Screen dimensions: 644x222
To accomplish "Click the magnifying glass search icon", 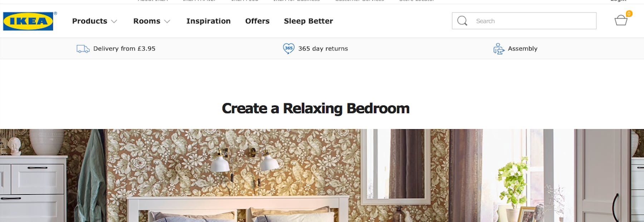I will pos(462,21).
